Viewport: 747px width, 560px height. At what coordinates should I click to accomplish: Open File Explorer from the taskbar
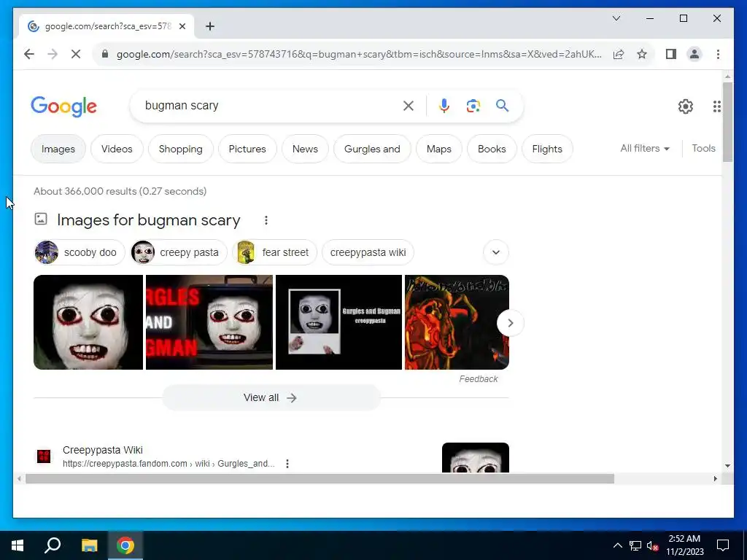(x=89, y=545)
